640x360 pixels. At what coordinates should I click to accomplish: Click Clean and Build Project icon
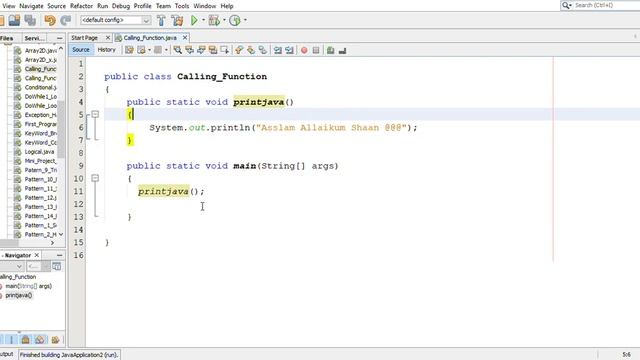(x=177, y=20)
